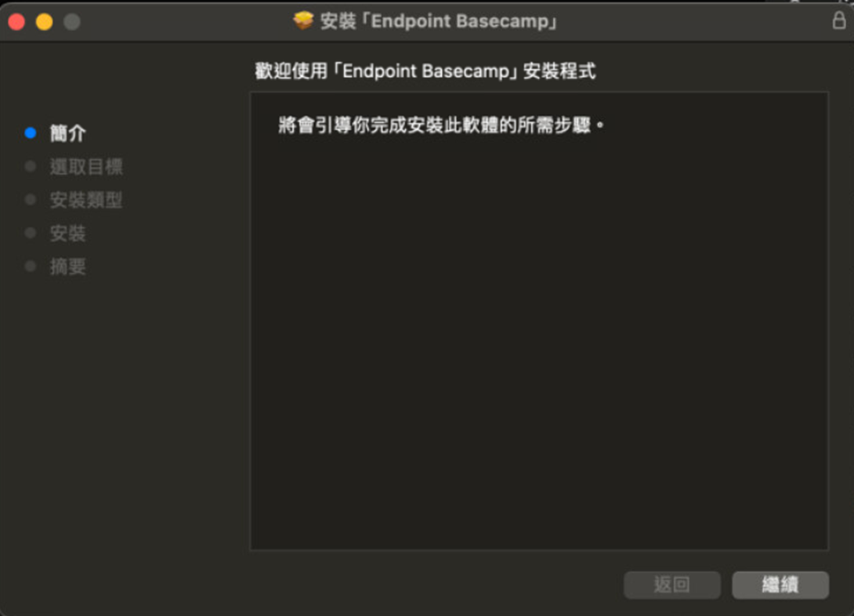Viewport: 854px width, 616px height.
Task: Select the 安裝類型 step in sidebar
Action: coord(86,200)
